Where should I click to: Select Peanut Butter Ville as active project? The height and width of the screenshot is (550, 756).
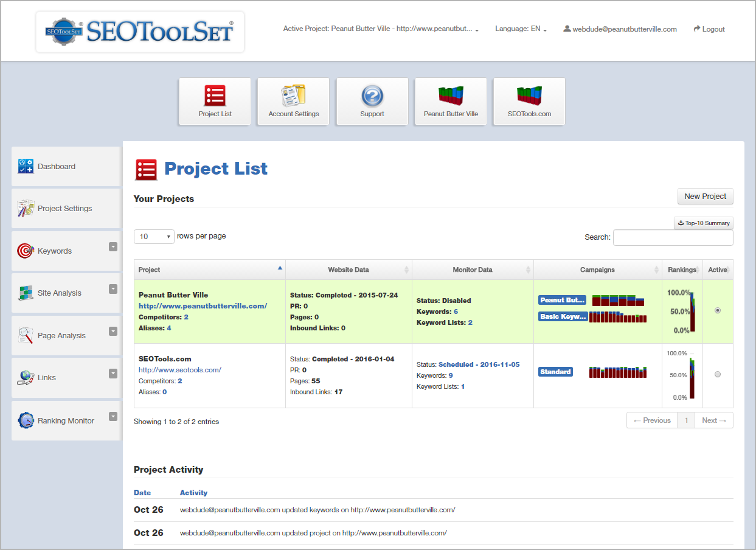pos(718,310)
